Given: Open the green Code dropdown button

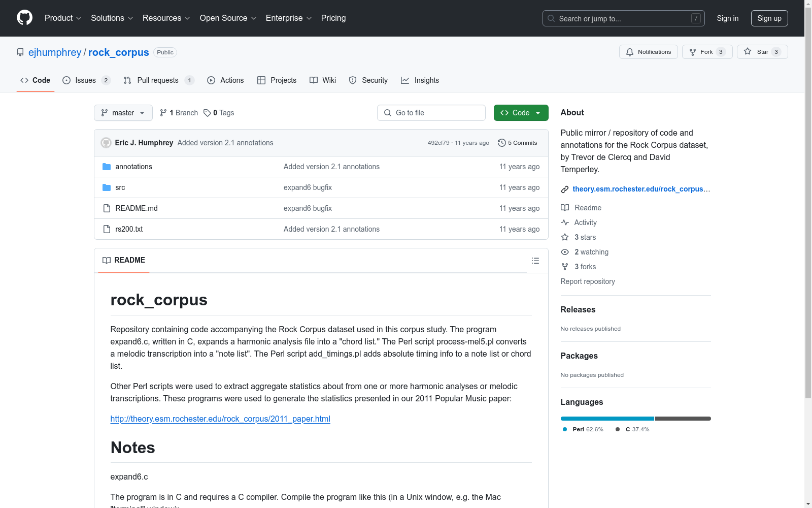Looking at the screenshot, I should point(521,113).
